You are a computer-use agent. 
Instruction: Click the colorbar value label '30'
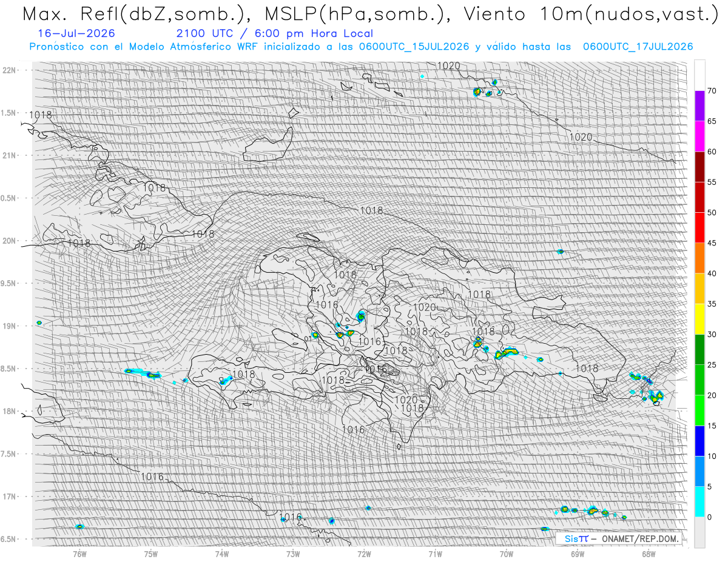point(712,334)
